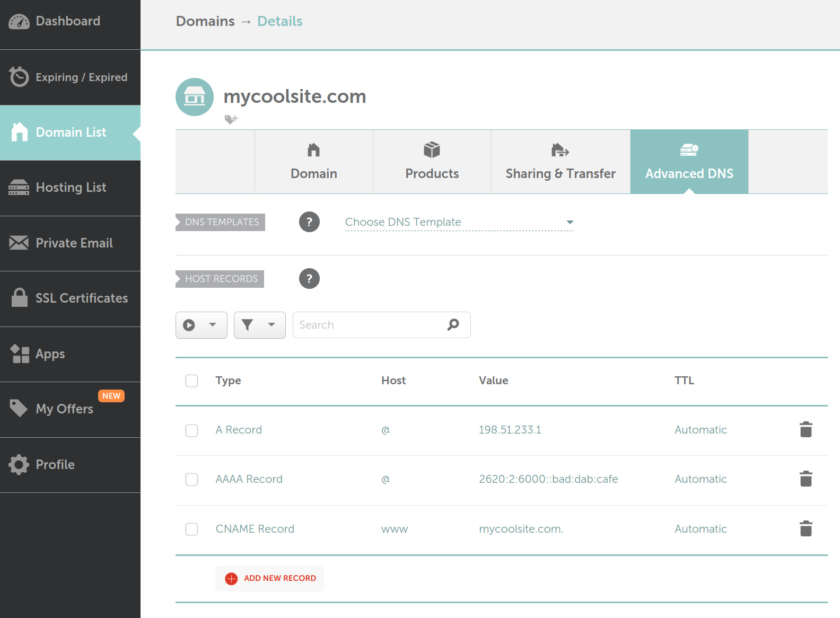
Task: Click the mycoolsite.com storefront avatar icon
Action: click(195, 97)
